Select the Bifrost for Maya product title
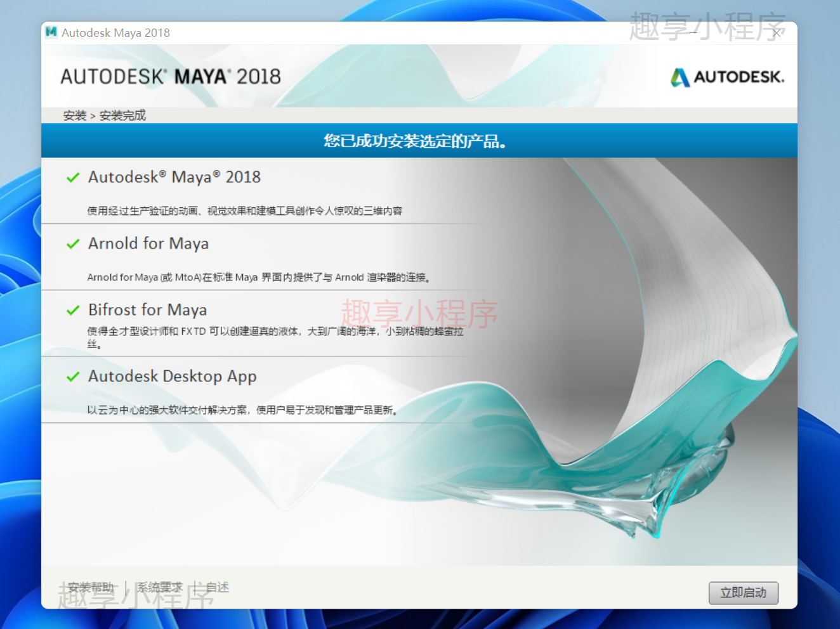 (148, 310)
